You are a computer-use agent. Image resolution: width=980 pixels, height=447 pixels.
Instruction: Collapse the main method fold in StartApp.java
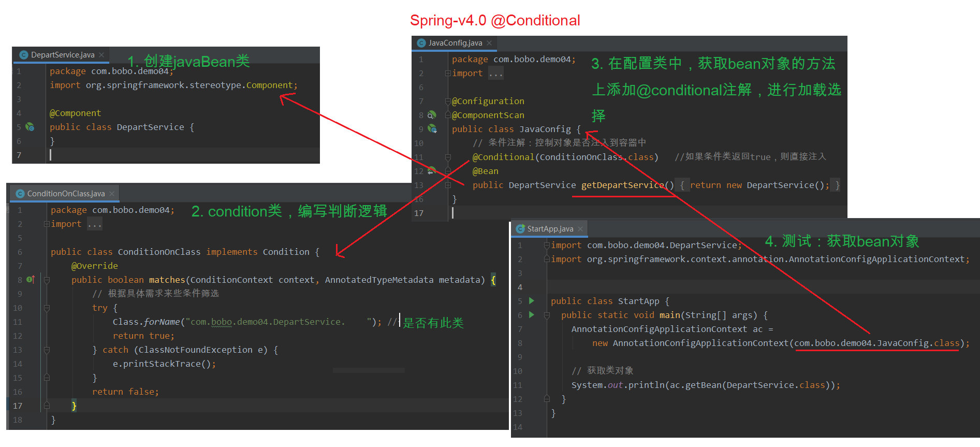[547, 315]
